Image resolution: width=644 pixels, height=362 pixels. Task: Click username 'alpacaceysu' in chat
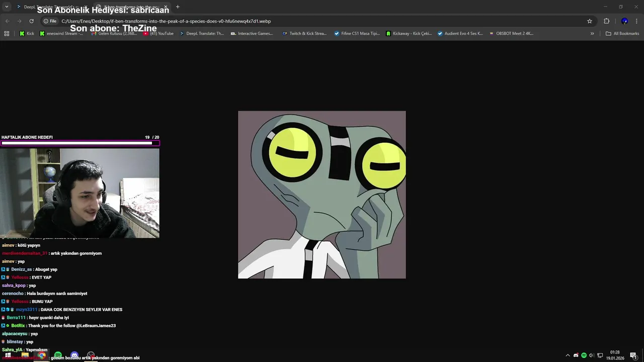click(15, 334)
